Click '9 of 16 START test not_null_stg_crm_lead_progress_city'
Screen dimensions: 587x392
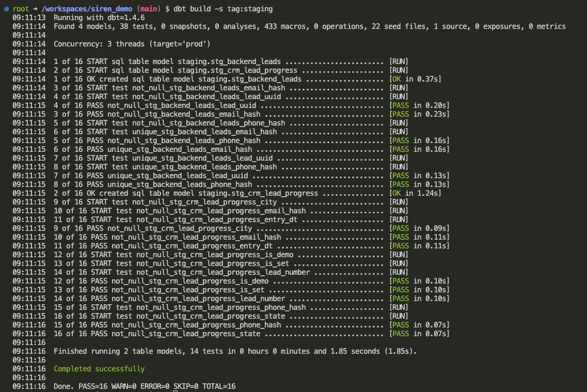[x=165, y=202]
